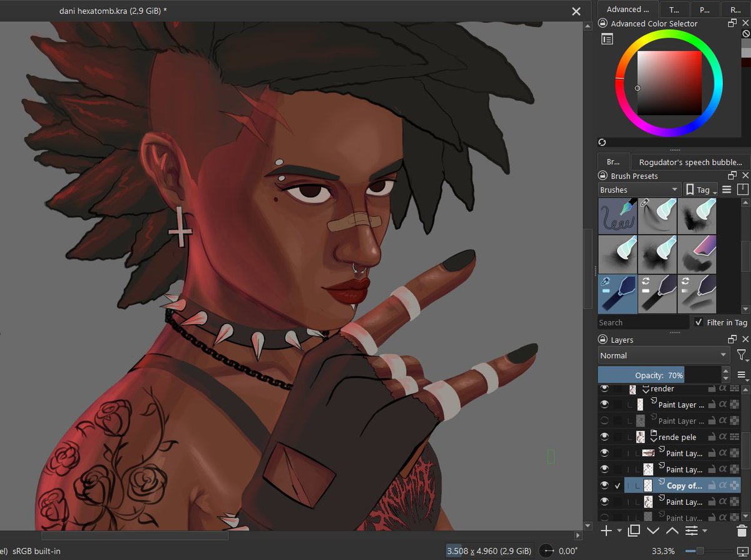Open the Advanced Color Selector shape settings icon
Image resolution: width=751 pixels, height=560 pixels.
point(606,38)
